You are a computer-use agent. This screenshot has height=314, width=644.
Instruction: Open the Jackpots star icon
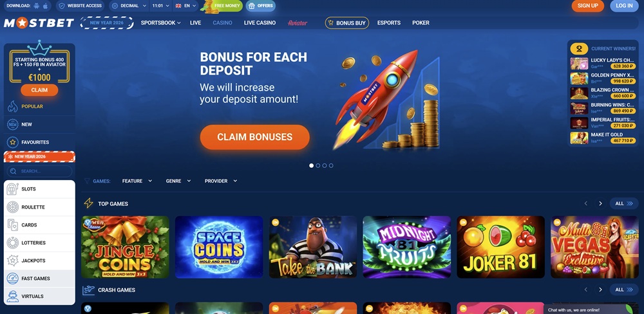[x=13, y=261]
